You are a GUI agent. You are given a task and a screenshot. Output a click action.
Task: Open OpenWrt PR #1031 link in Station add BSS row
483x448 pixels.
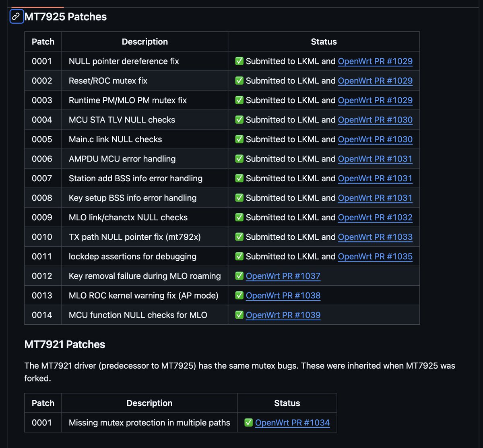pos(375,178)
